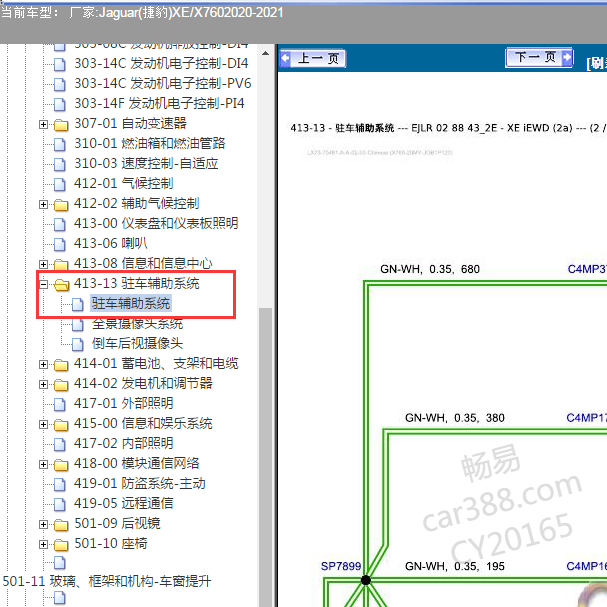Click wire label GN-WH, 0.35, 195
This screenshot has width=607, height=607.
(x=454, y=566)
